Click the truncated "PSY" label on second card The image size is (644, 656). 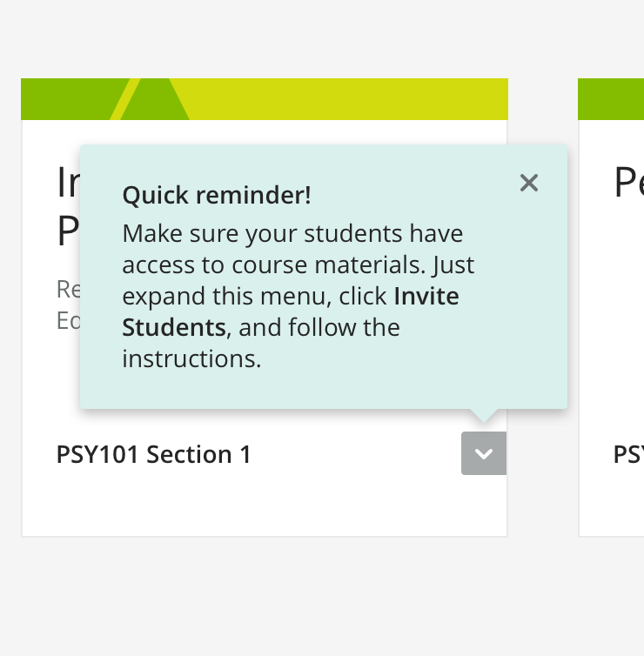pyautogui.click(x=628, y=454)
